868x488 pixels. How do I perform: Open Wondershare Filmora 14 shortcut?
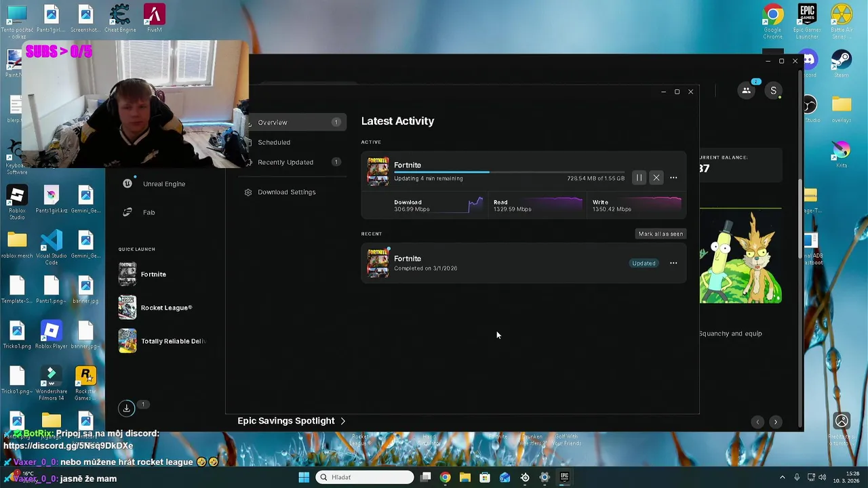tap(52, 383)
